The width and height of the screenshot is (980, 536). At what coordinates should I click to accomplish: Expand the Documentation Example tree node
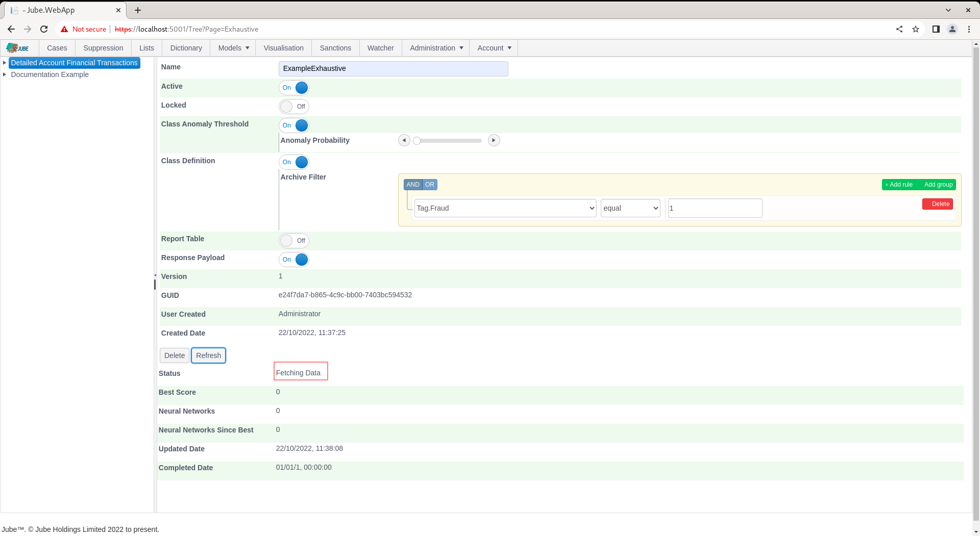pyautogui.click(x=5, y=74)
